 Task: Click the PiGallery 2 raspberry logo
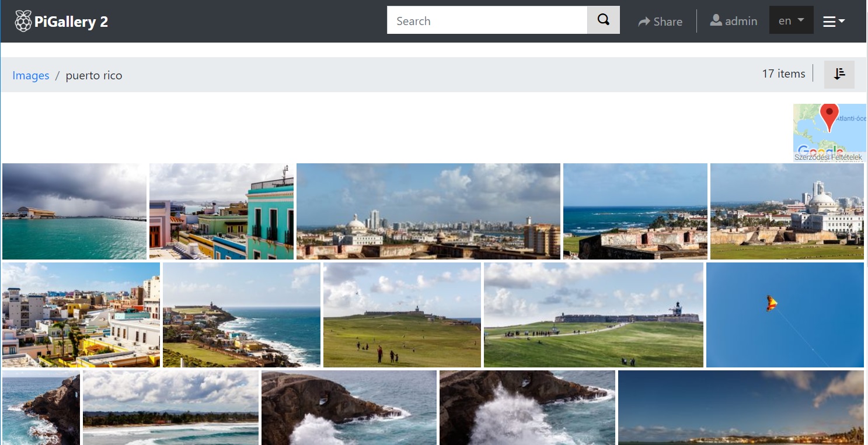23,21
